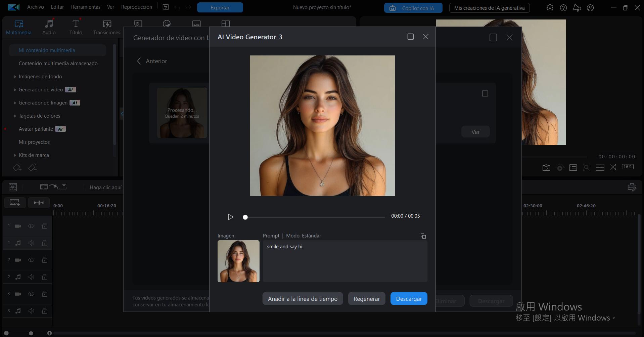Select the Transiciones panel icon

click(x=106, y=27)
